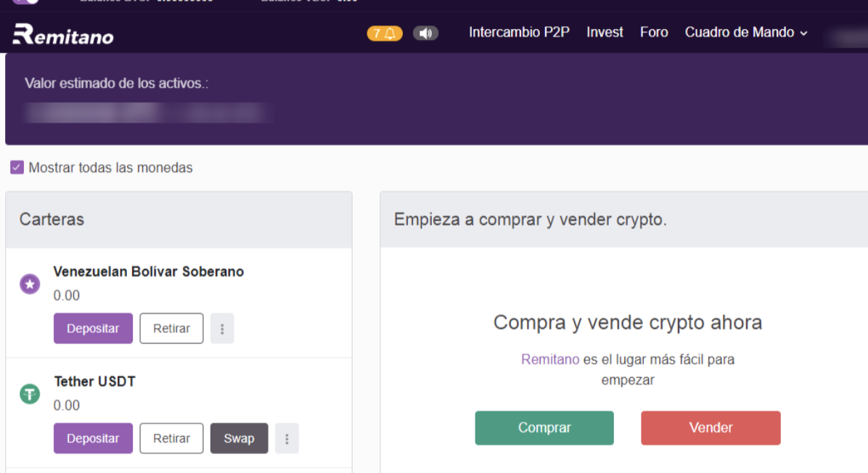868x473 pixels.
Task: Go to Intercambio P2P menu
Action: coord(519,33)
